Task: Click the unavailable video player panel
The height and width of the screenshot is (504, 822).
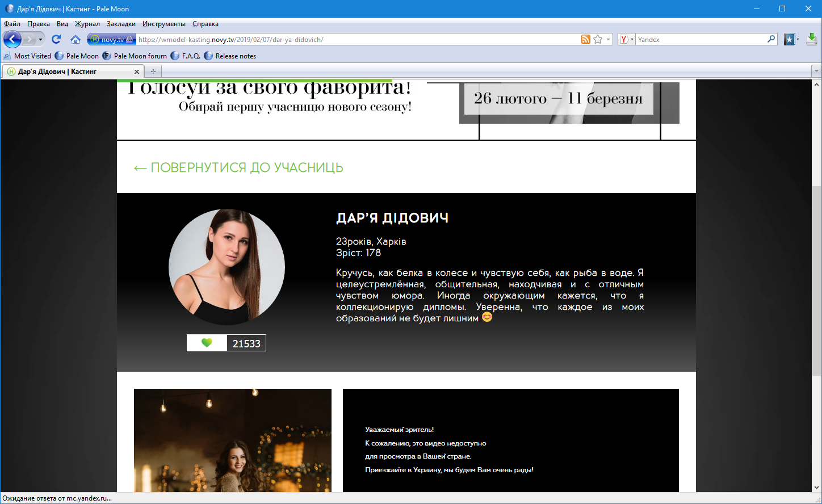Action: 511,440
